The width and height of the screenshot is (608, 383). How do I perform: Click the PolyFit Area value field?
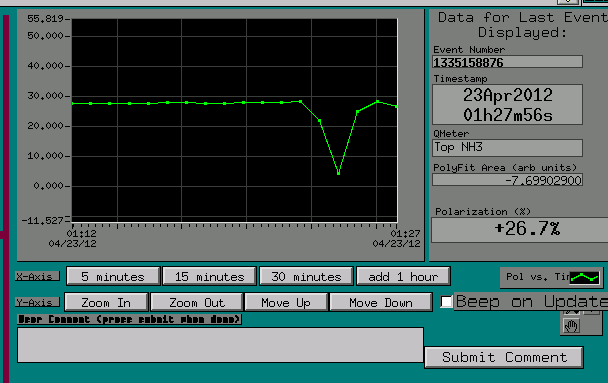pyautogui.click(x=507, y=180)
